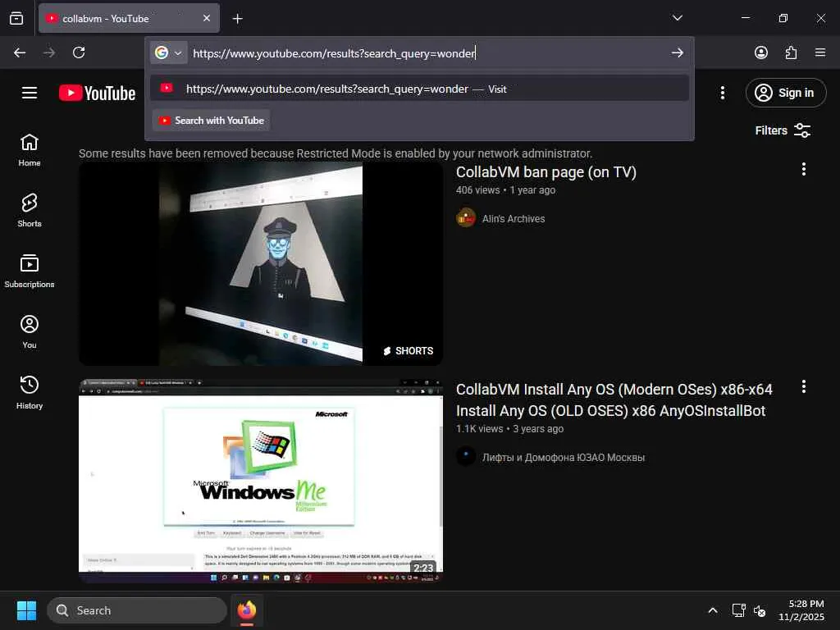Image resolution: width=840 pixels, height=630 pixels.
Task: Open the search Filters
Action: tap(783, 130)
